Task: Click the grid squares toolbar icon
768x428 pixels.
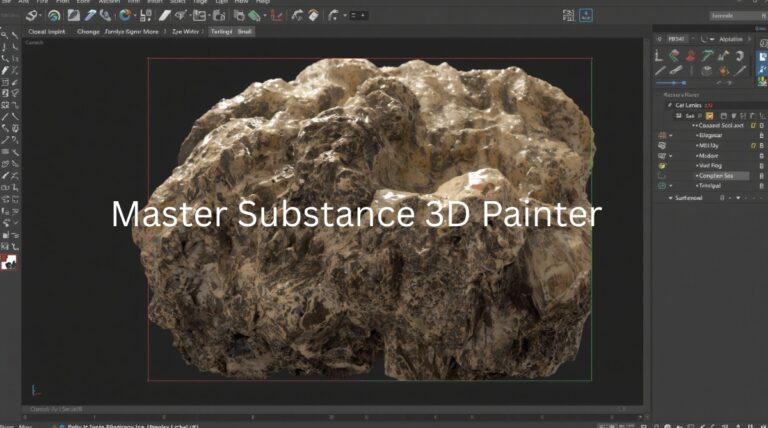Action: (x=146, y=16)
